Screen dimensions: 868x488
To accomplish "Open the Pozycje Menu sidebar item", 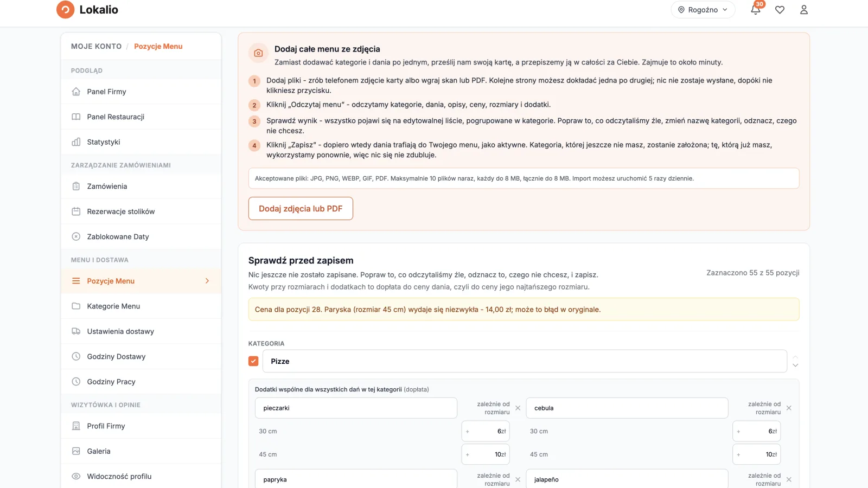I will [x=141, y=281].
